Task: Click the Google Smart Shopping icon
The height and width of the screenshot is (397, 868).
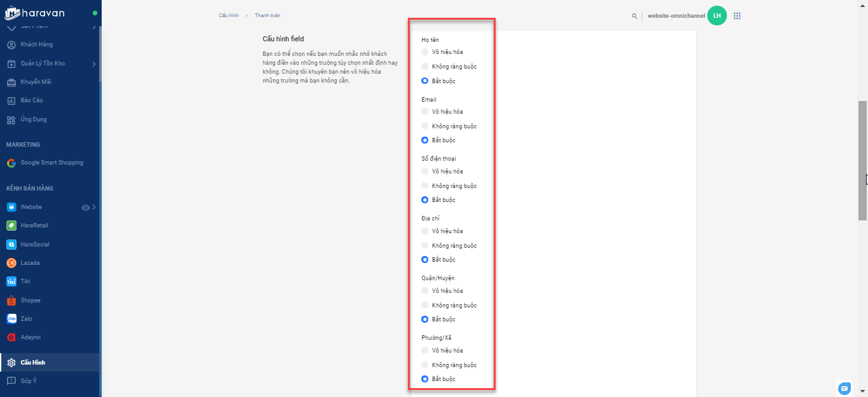Action: (11, 163)
